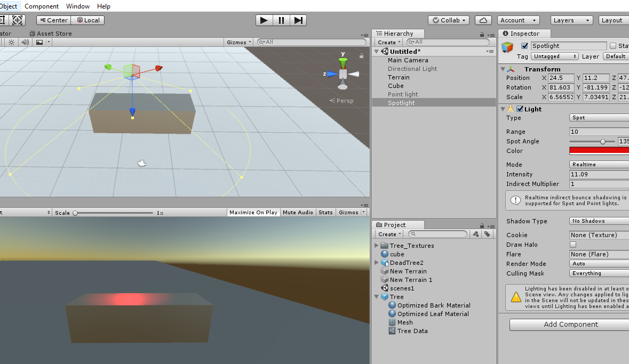Toggle scene audio speaker icon
The image size is (629, 364).
25,42
